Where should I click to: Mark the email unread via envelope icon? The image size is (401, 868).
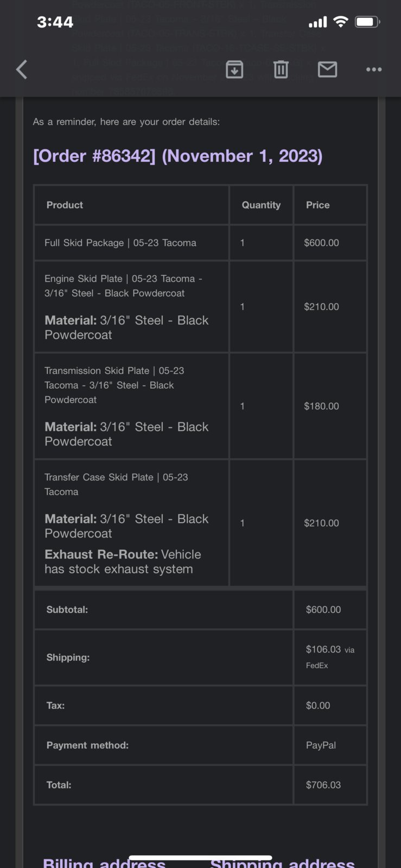[327, 69]
